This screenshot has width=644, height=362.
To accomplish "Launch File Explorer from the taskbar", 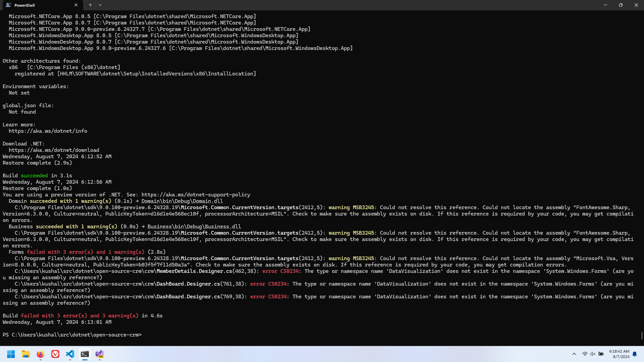I will pos(26,354).
